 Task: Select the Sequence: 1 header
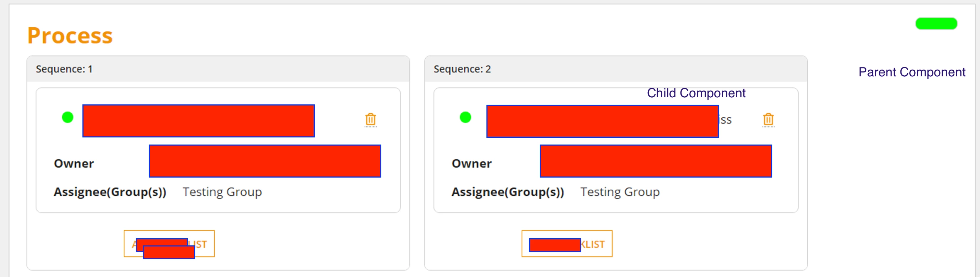pyautogui.click(x=218, y=69)
